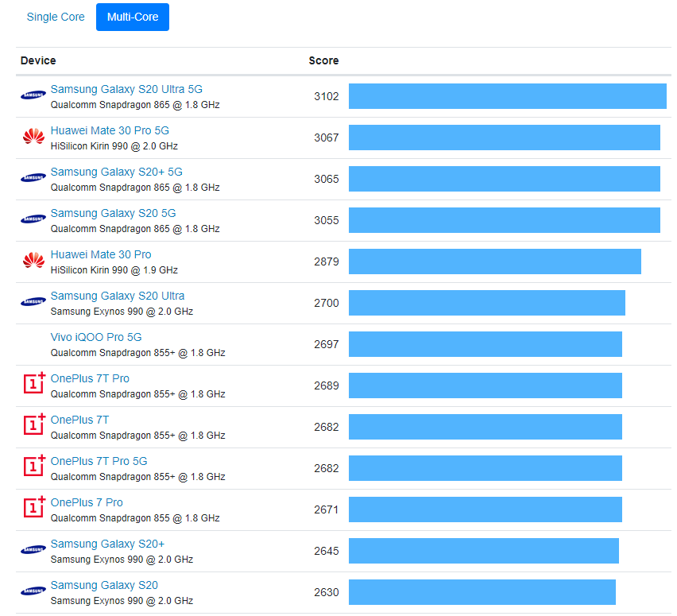Click the 2879 score bar
This screenshot has width=677, height=616.
pos(495,262)
